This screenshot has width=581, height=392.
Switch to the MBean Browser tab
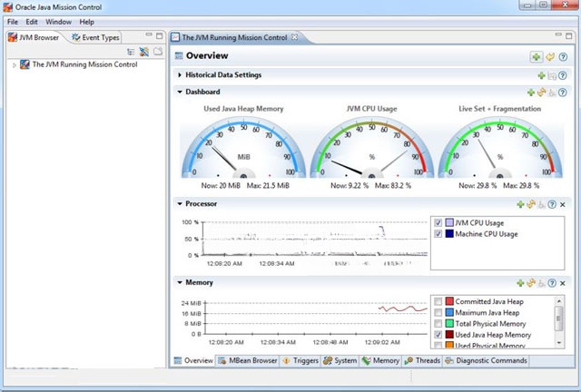click(x=248, y=360)
